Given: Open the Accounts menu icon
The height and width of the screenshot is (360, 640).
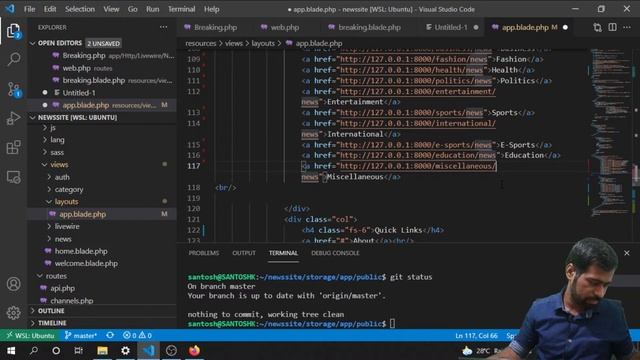Looking at the screenshot, I should pyautogui.click(x=13, y=284).
